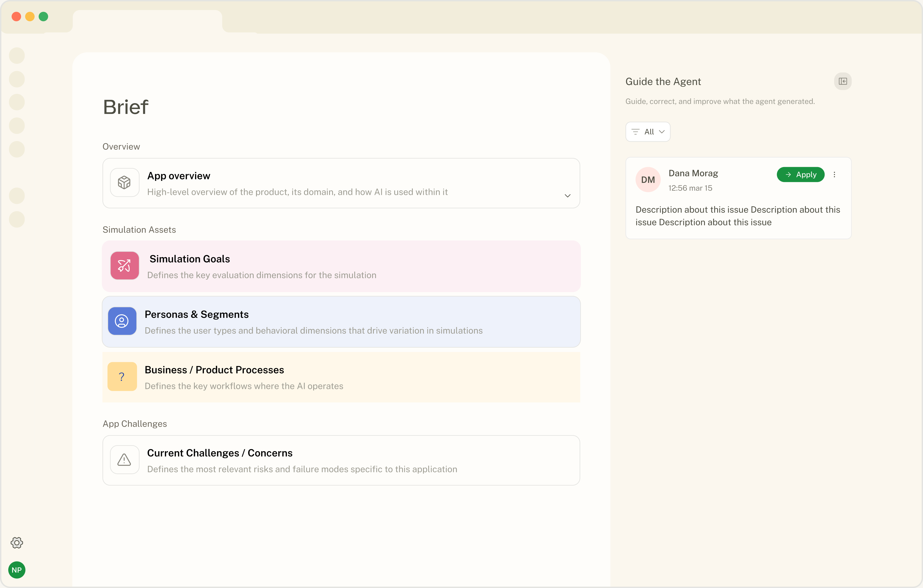Open the All filter dropdown

[648, 132]
